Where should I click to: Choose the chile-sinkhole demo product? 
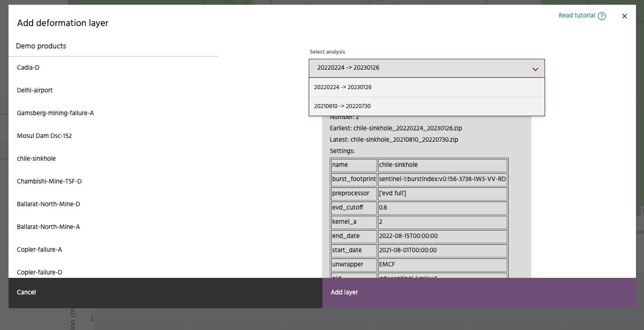click(x=36, y=158)
